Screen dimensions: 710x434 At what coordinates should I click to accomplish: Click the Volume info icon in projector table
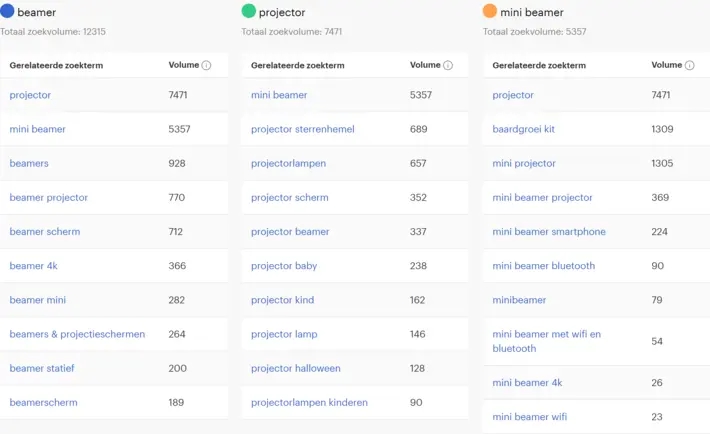pos(448,65)
